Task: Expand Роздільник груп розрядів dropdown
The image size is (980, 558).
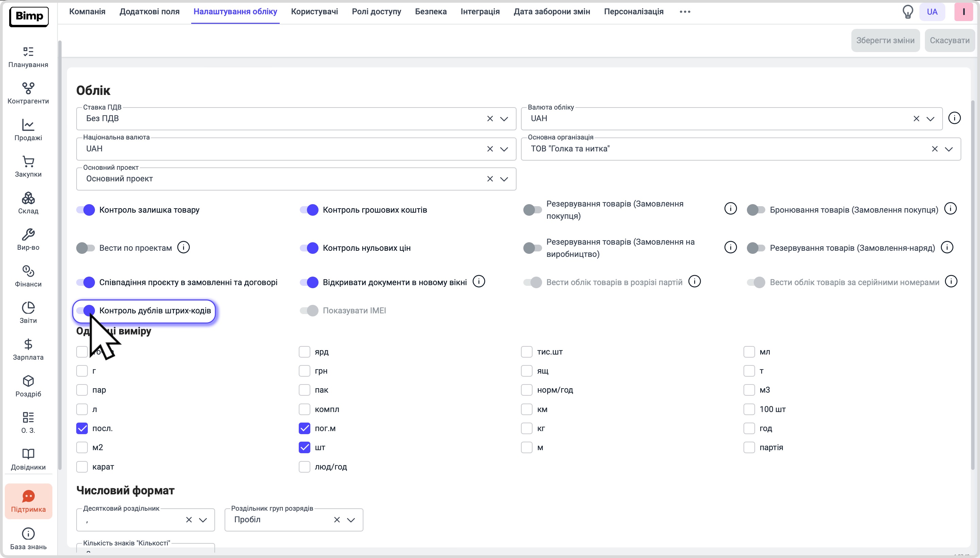Action: tap(351, 520)
